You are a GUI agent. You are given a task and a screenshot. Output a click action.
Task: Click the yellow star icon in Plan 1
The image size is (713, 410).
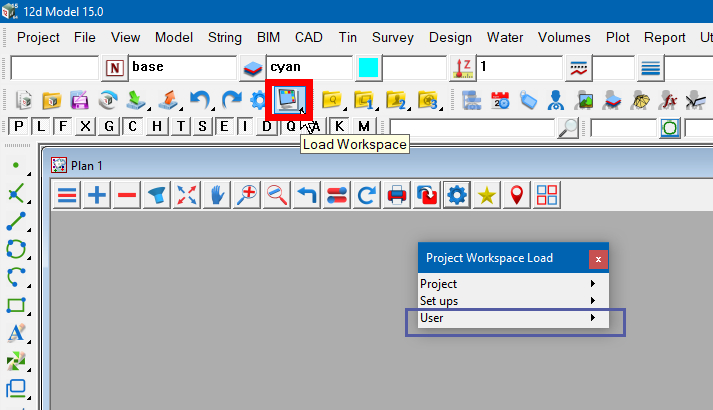pyautogui.click(x=487, y=195)
